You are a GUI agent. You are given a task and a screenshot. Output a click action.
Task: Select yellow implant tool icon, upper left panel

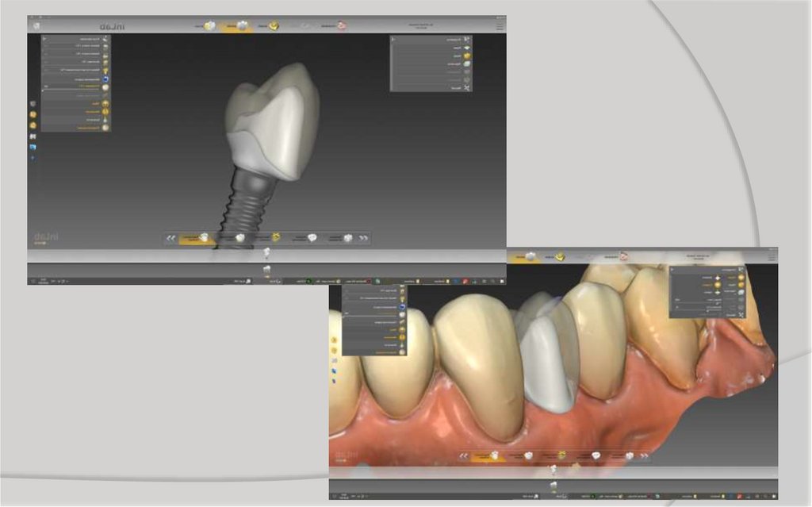coord(105,70)
